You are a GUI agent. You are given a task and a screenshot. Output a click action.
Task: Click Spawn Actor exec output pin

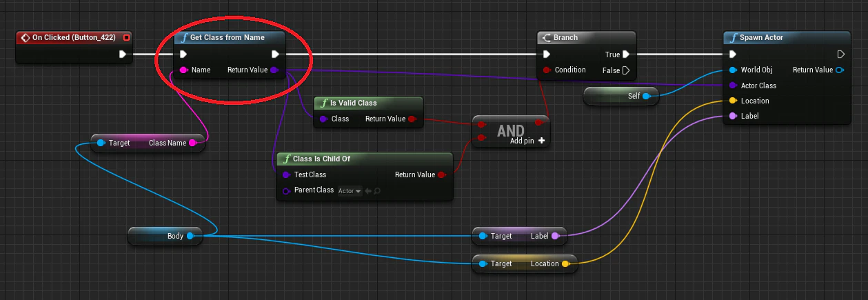[x=840, y=54]
